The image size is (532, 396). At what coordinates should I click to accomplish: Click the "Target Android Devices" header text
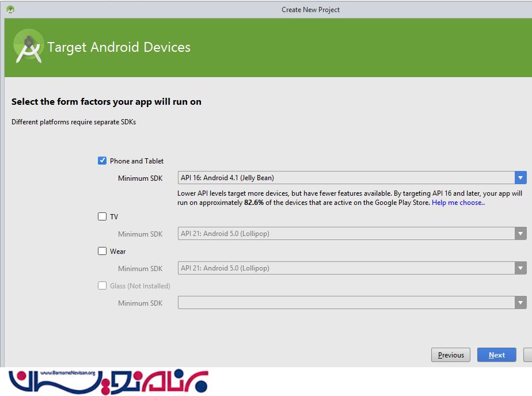pyautogui.click(x=119, y=47)
